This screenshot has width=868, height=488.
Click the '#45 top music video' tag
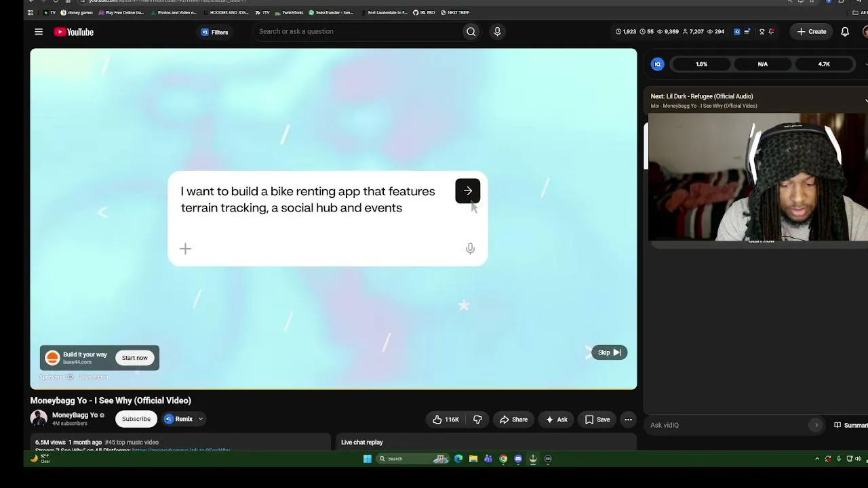point(132,443)
